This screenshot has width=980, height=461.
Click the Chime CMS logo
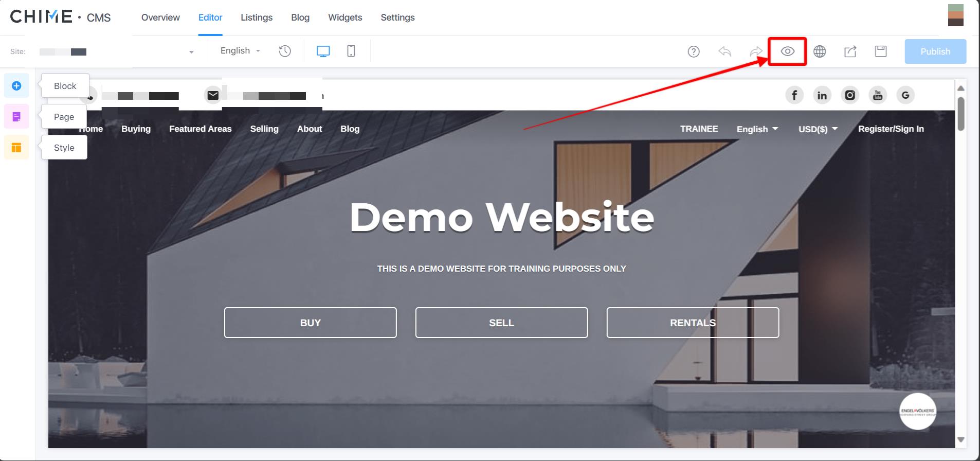(x=60, y=17)
